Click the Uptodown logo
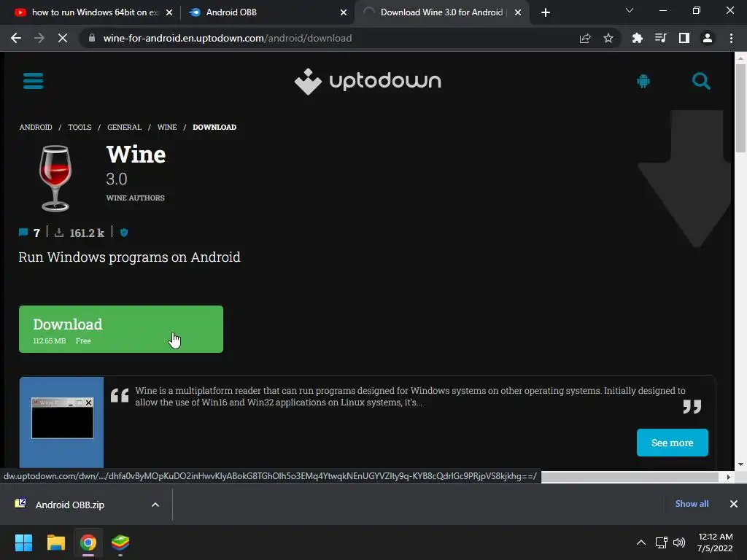Image resolution: width=747 pixels, height=560 pixels. point(368,82)
